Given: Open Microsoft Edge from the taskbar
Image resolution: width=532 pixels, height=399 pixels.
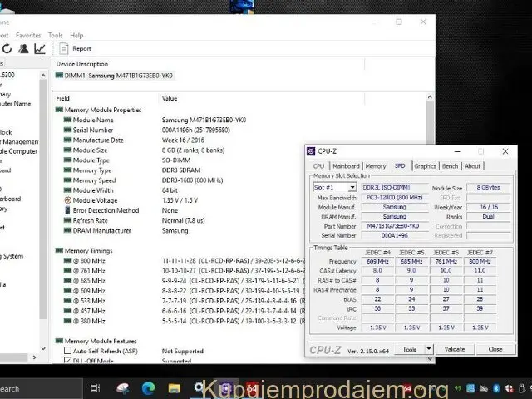Looking at the screenshot, I should (x=149, y=388).
